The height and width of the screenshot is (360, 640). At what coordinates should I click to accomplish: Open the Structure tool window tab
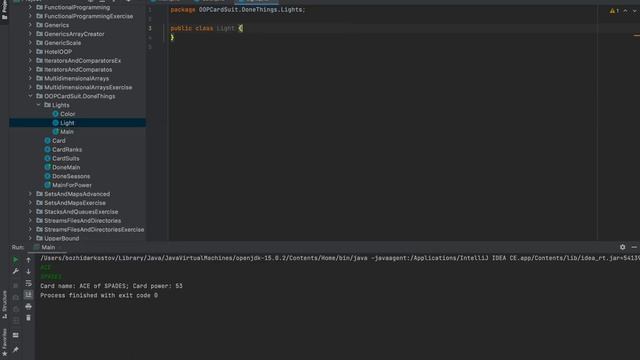(4, 304)
